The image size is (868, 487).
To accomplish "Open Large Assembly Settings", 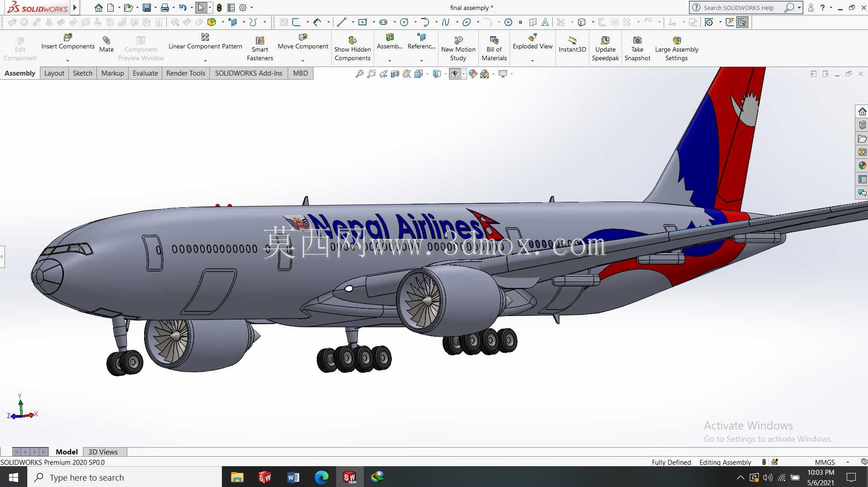I will pos(677,49).
